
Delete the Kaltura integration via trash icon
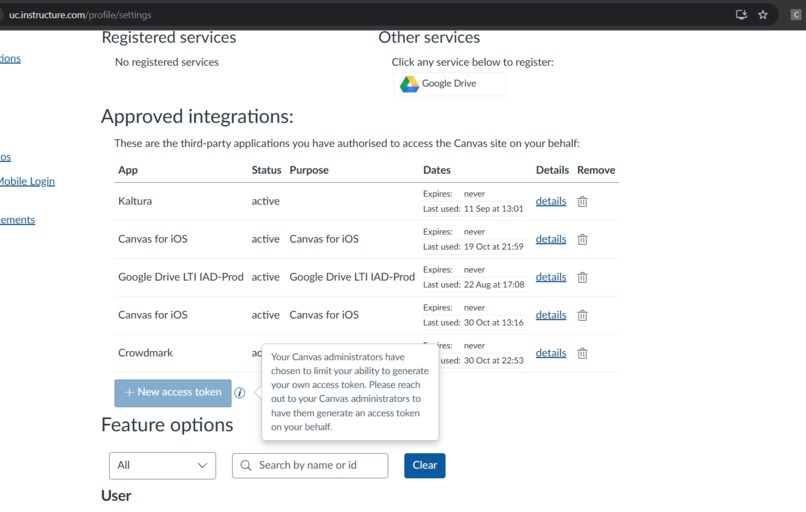click(582, 201)
